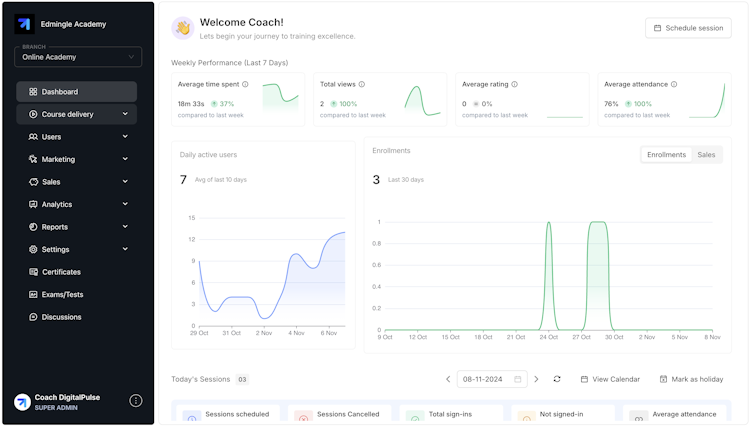
Task: Switch chart to Enrollments view
Action: [x=666, y=155]
